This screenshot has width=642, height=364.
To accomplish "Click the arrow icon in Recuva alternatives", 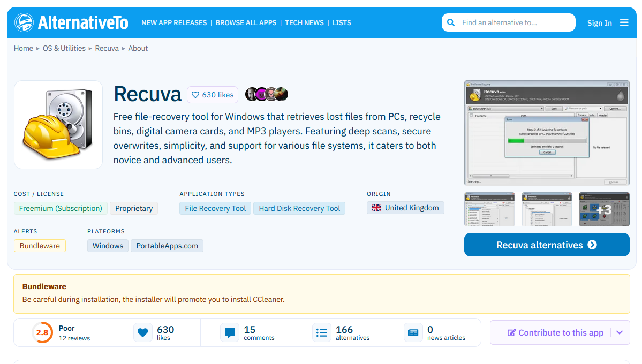I will (x=592, y=245).
